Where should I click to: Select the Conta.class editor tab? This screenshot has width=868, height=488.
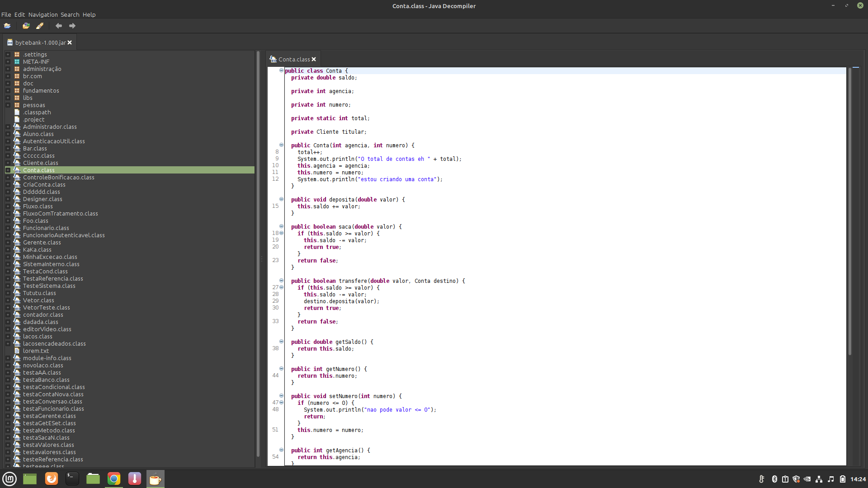(294, 59)
